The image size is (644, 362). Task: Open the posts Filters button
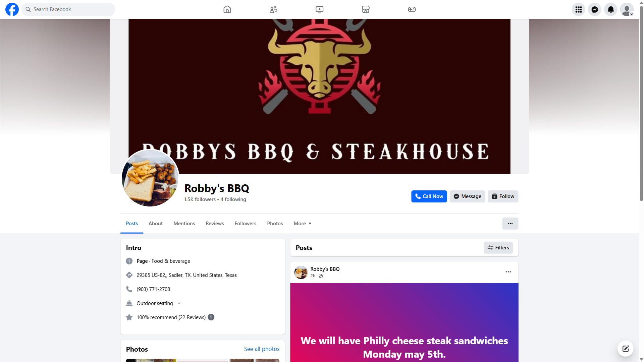coord(498,248)
